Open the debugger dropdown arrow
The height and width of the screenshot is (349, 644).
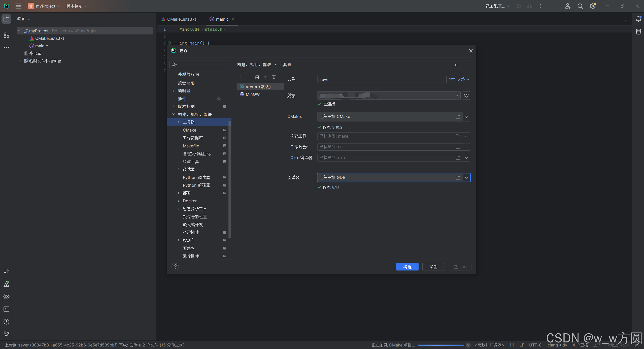[466, 178]
